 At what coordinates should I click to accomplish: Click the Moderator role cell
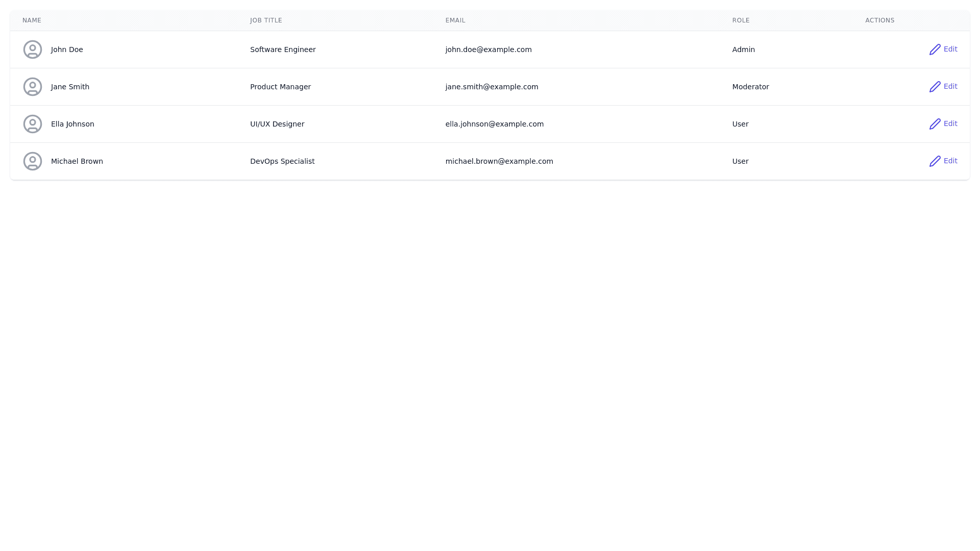(750, 87)
